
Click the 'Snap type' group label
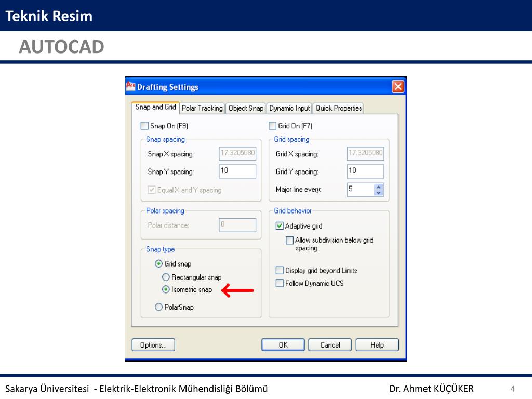click(x=160, y=249)
